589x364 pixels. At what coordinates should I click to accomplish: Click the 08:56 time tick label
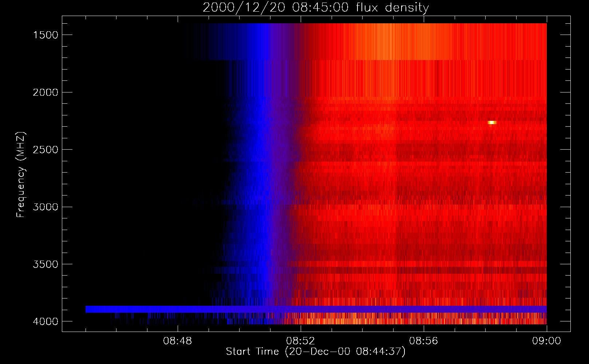[424, 341]
